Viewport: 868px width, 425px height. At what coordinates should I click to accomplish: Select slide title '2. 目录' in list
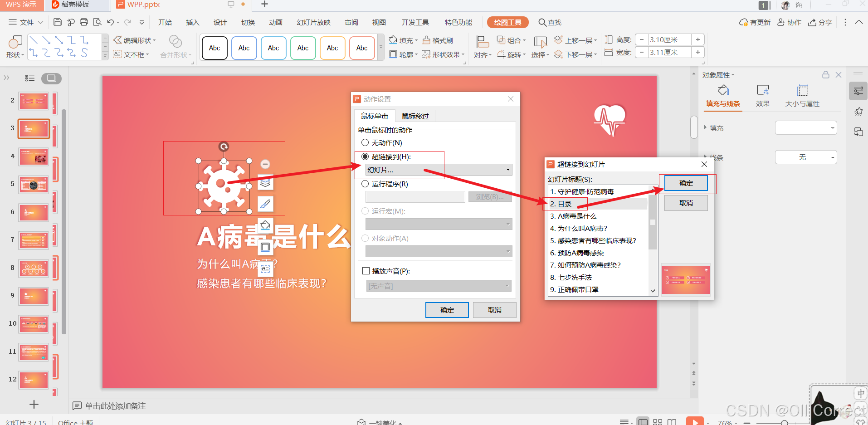click(x=598, y=204)
